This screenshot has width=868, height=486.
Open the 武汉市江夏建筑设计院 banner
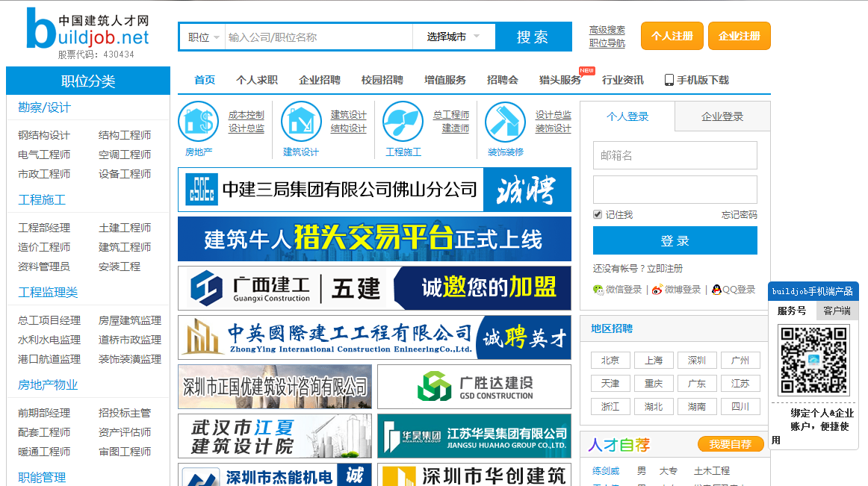coord(275,436)
